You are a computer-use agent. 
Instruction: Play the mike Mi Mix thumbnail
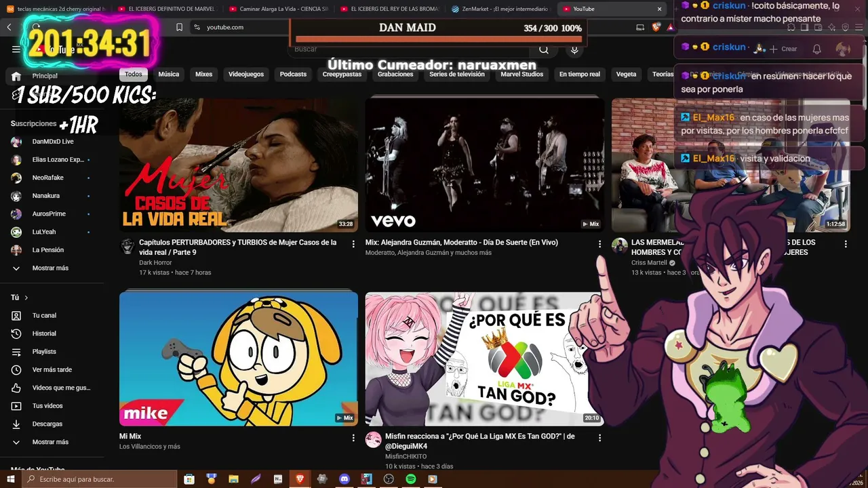pyautogui.click(x=239, y=359)
